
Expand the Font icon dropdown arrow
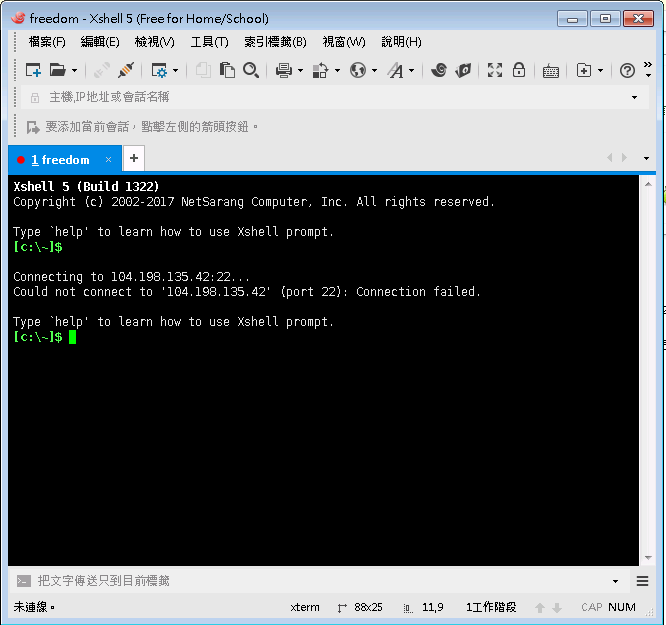411,71
